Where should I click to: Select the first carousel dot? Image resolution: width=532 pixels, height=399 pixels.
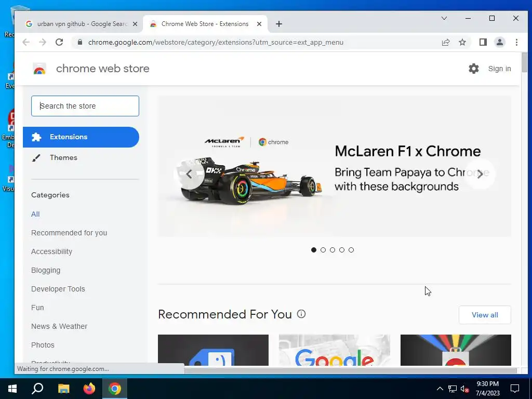point(313,250)
